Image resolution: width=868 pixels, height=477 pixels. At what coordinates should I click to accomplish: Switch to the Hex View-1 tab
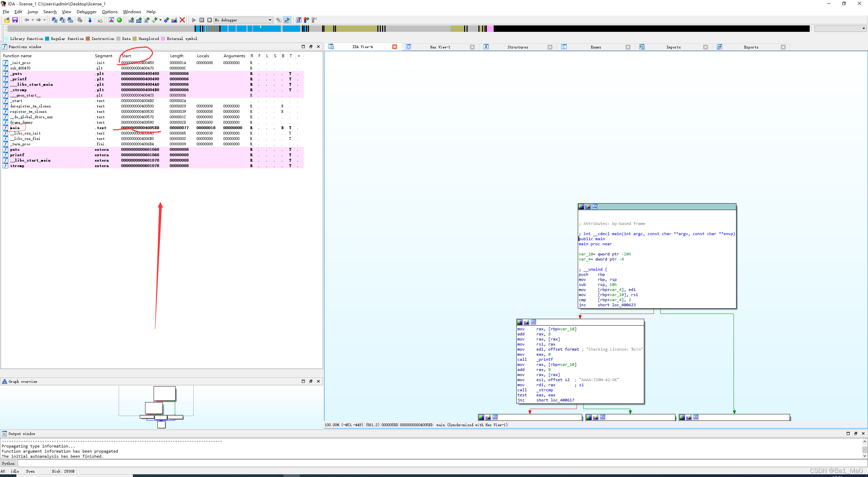tap(440, 47)
